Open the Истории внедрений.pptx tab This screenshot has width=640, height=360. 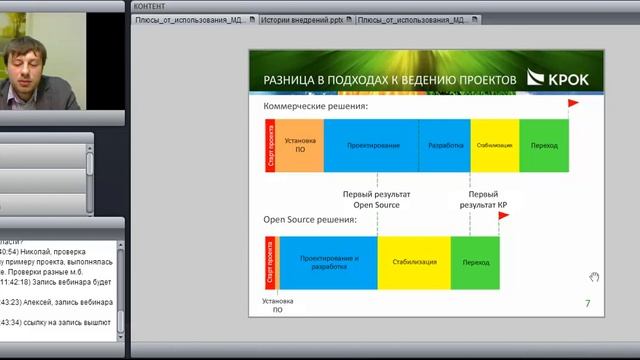coord(306,20)
